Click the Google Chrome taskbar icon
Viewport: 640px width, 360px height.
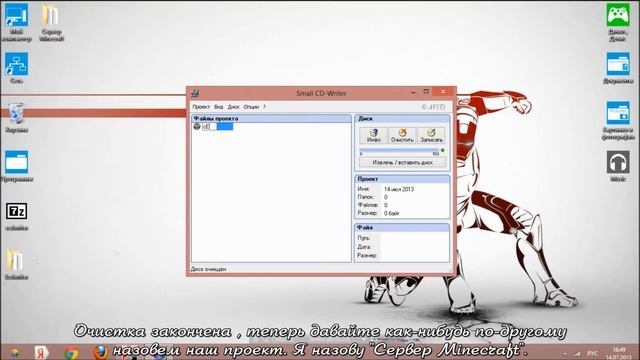pyautogui.click(x=71, y=352)
